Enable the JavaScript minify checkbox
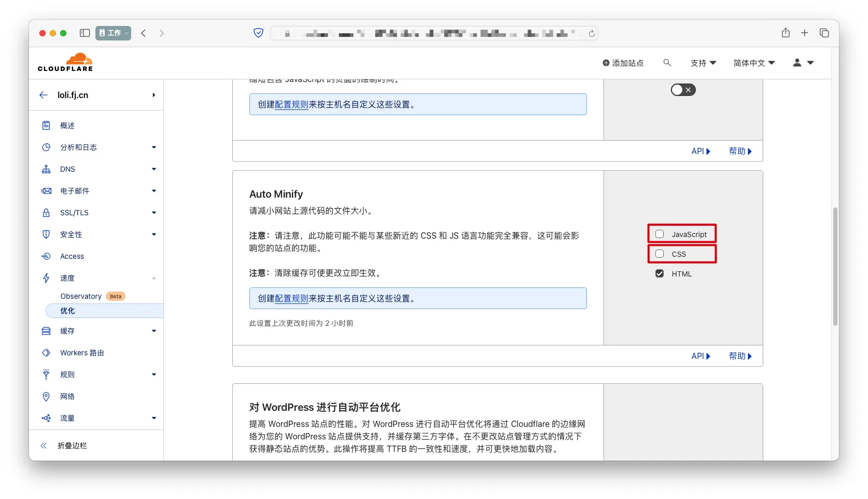The width and height of the screenshot is (868, 499). [660, 234]
